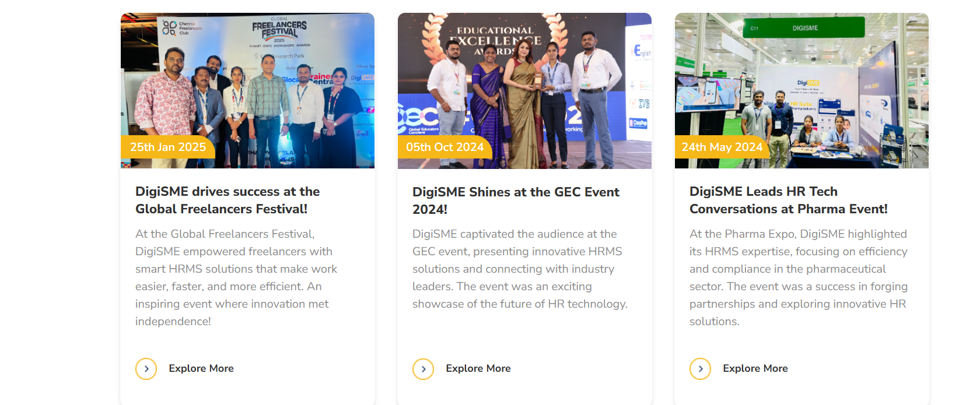Click the Pharma Expo card description text
980x405 pixels.
tap(798, 277)
